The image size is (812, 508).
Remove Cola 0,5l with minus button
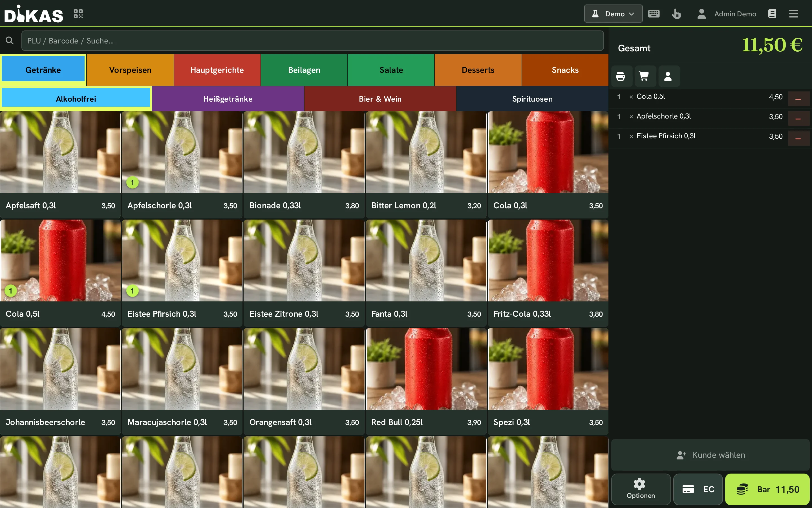tap(798, 99)
